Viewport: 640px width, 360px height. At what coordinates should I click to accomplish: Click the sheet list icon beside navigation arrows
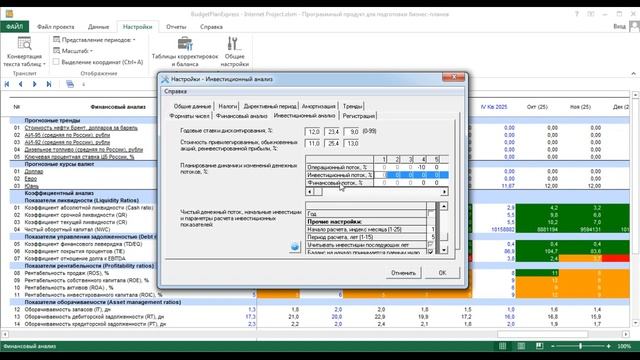(70, 84)
